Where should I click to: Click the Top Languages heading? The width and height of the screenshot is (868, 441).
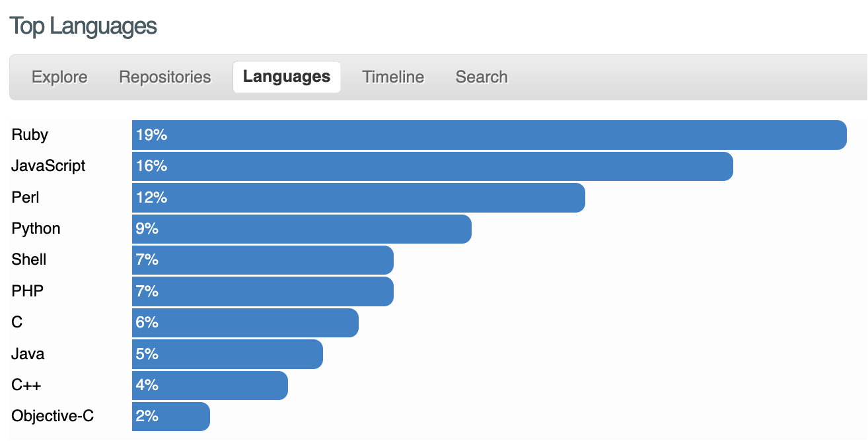pyautogui.click(x=83, y=26)
